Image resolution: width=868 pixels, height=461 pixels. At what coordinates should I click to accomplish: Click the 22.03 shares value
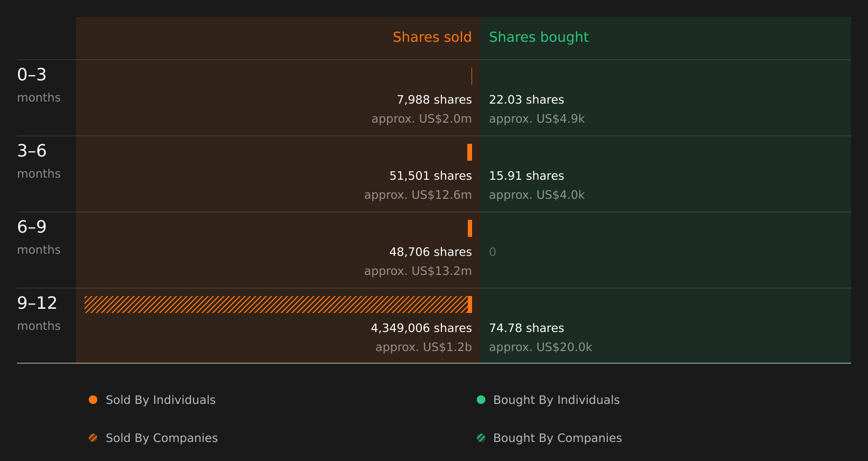click(x=527, y=100)
